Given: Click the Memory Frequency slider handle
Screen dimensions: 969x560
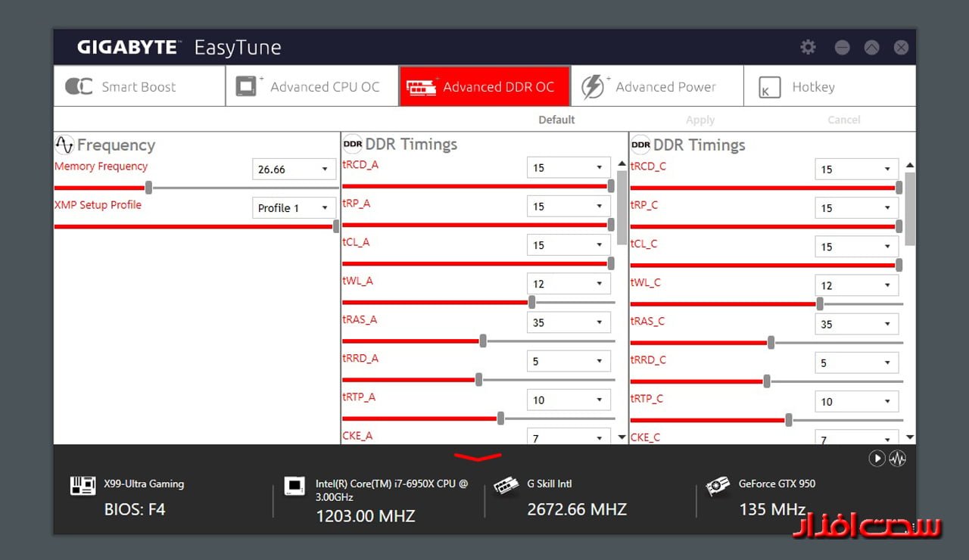Looking at the screenshot, I should point(149,187).
